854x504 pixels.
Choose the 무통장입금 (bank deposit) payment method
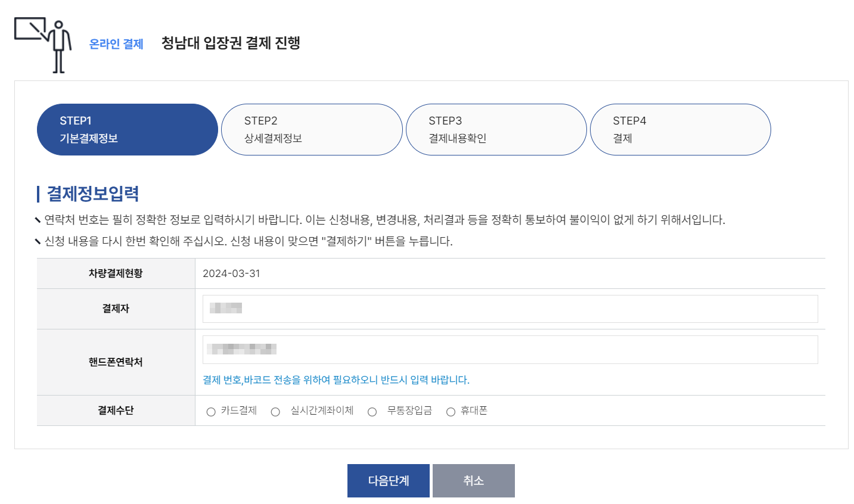372,411
